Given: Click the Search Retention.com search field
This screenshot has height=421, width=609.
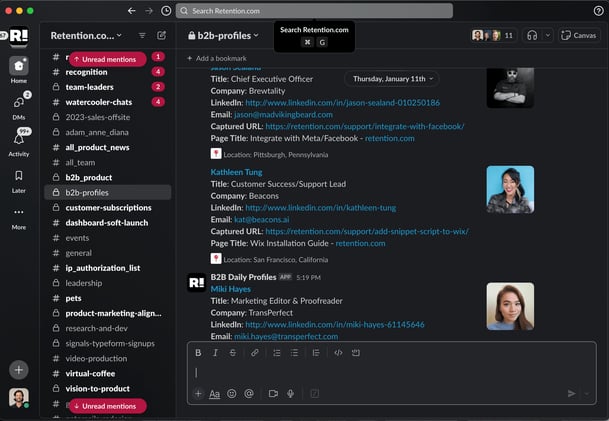Looking at the screenshot, I should click(x=314, y=11).
